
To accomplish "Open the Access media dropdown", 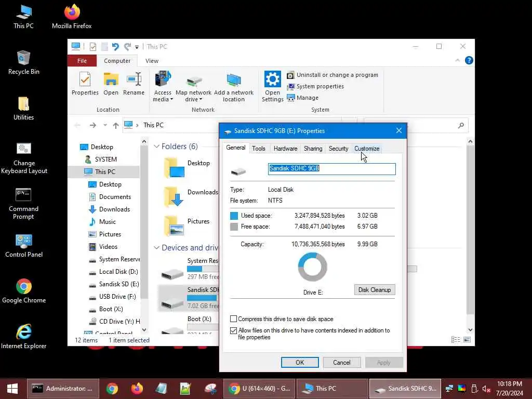I will coord(163,87).
